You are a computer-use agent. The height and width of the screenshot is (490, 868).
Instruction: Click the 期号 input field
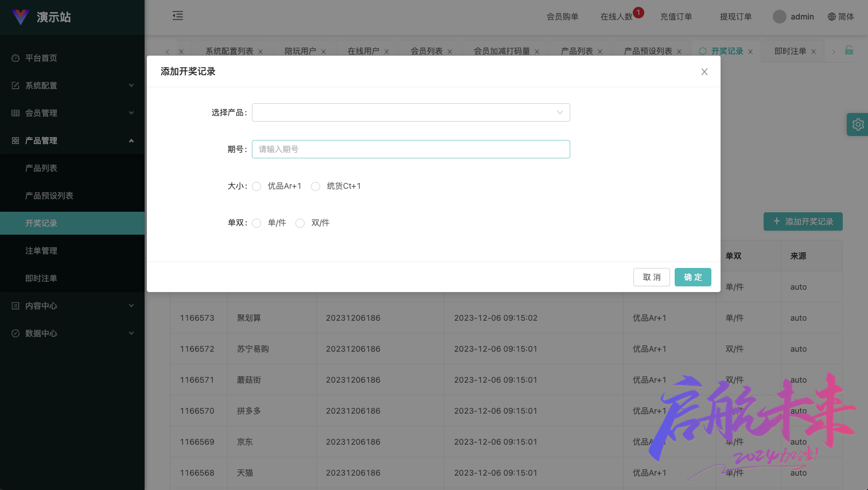tap(411, 149)
